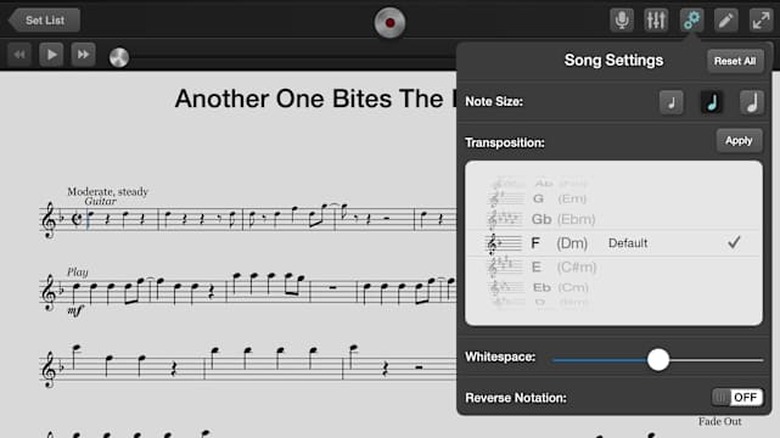Screen dimensions: 780x438
Task: Toggle the Reverse Notation switch
Action: [x=737, y=398]
